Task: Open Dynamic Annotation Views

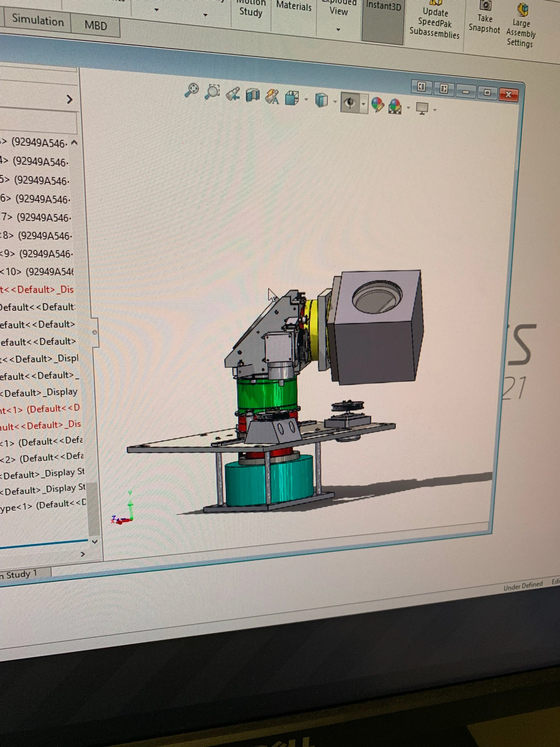Action: pos(272,97)
